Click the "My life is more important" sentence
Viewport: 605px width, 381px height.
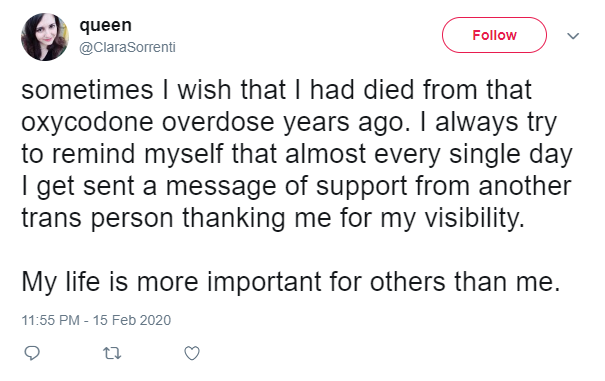click(291, 281)
